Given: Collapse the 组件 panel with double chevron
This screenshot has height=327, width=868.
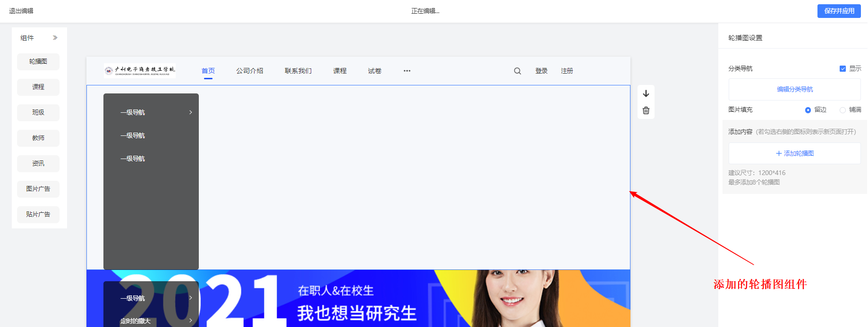Looking at the screenshot, I should pos(55,38).
